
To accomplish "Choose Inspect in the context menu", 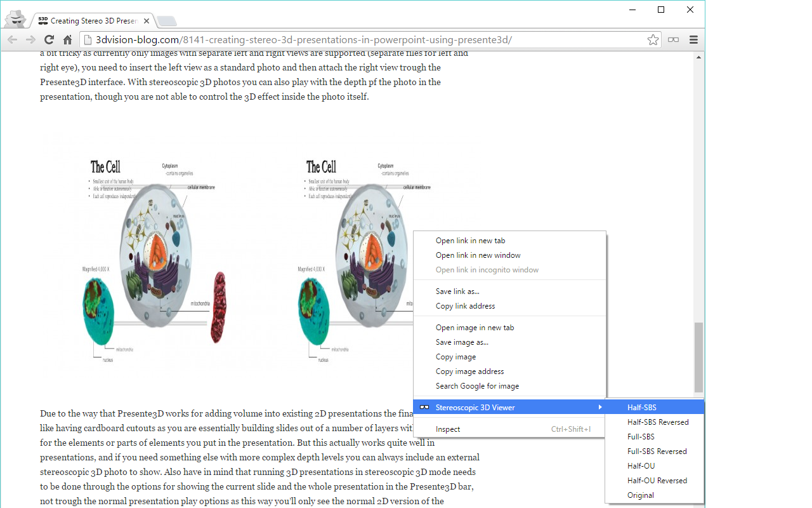I will click(509, 429).
